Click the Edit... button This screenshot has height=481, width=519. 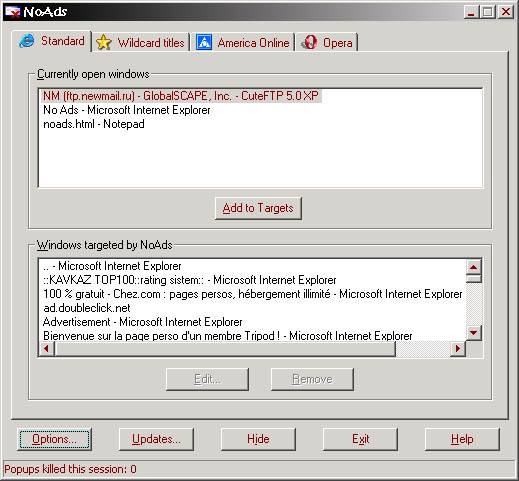tap(207, 379)
